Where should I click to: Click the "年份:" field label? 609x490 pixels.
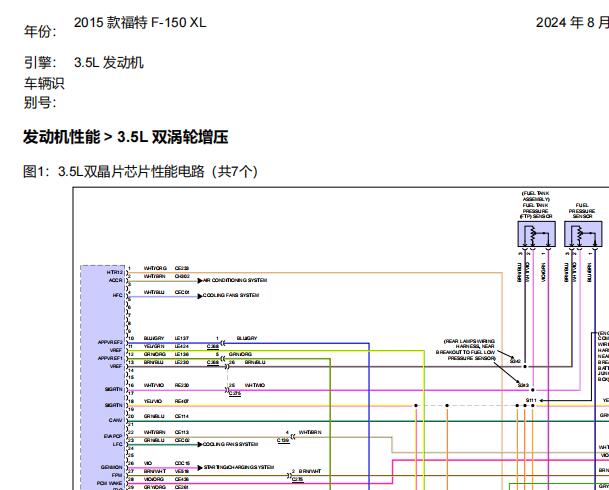40,31
